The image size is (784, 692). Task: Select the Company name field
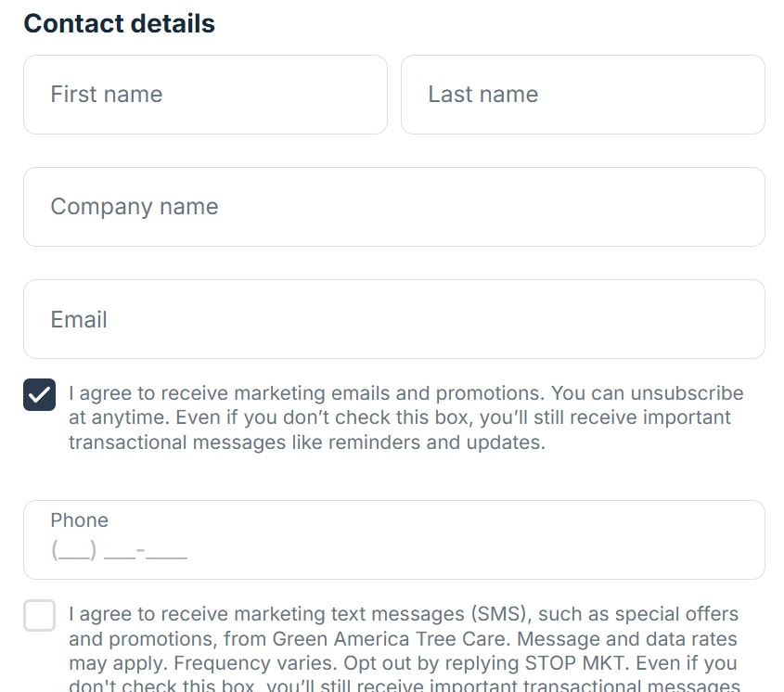tap(393, 207)
